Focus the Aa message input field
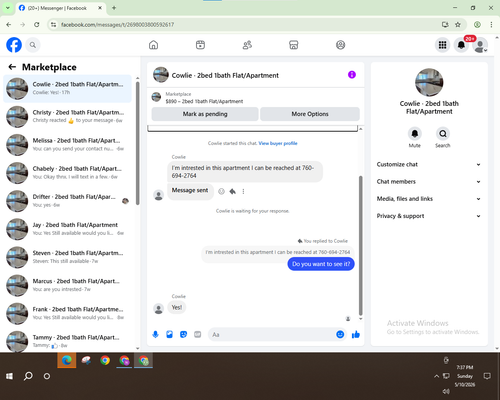Image resolution: width=500 pixels, height=400 pixels. click(272, 334)
